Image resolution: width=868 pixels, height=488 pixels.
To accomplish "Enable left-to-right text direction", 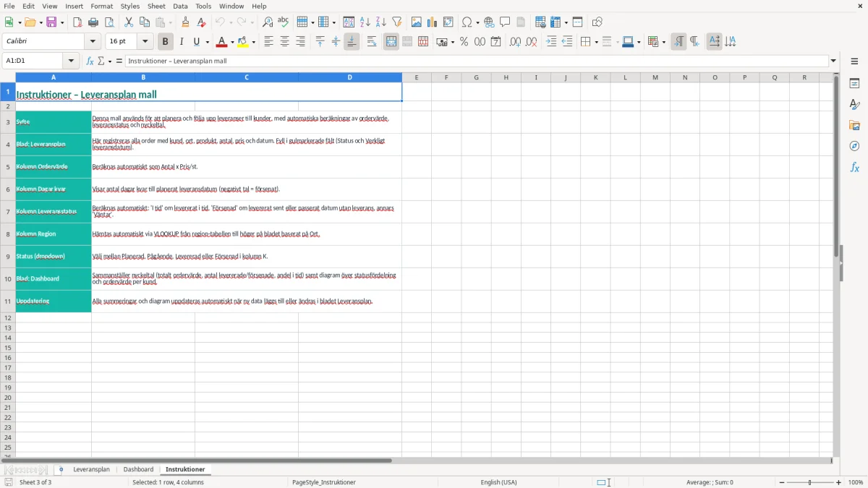I will coord(678,42).
